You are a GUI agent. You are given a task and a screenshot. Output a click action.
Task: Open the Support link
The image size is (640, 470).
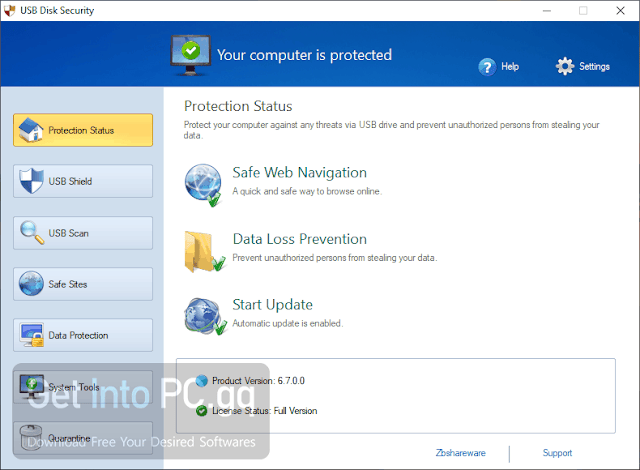(557, 453)
